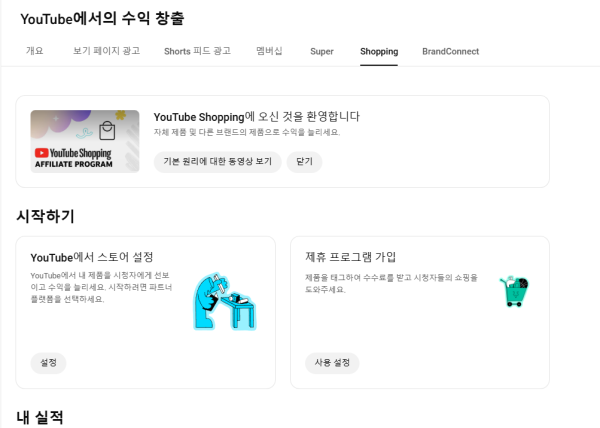Click the shopping bag graphic in banner
Screen dimensions: 600x428
(x=108, y=132)
